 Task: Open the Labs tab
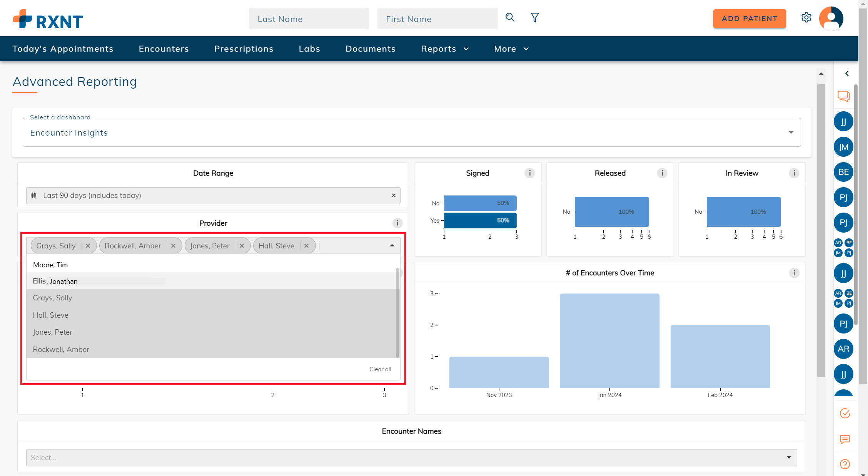tap(309, 49)
